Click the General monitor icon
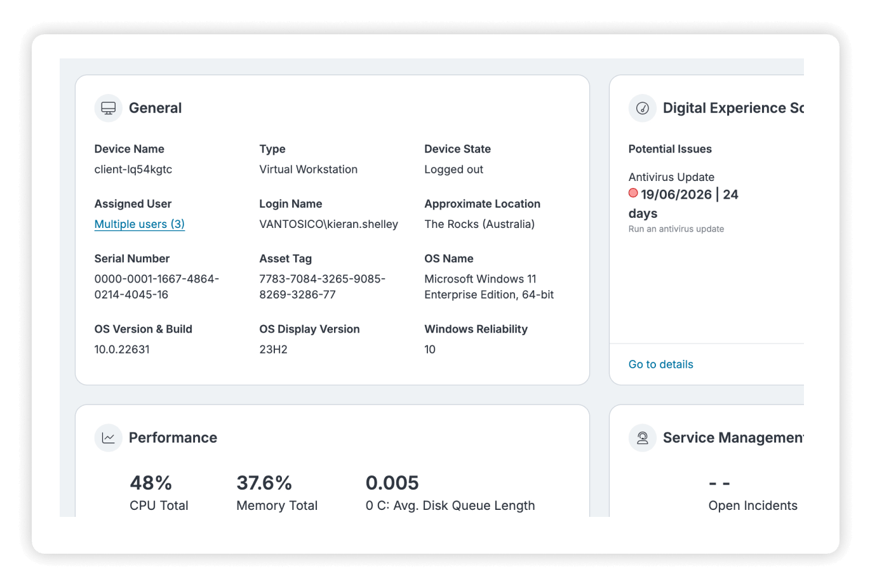Screen dimensions: 870x588 pos(109,108)
